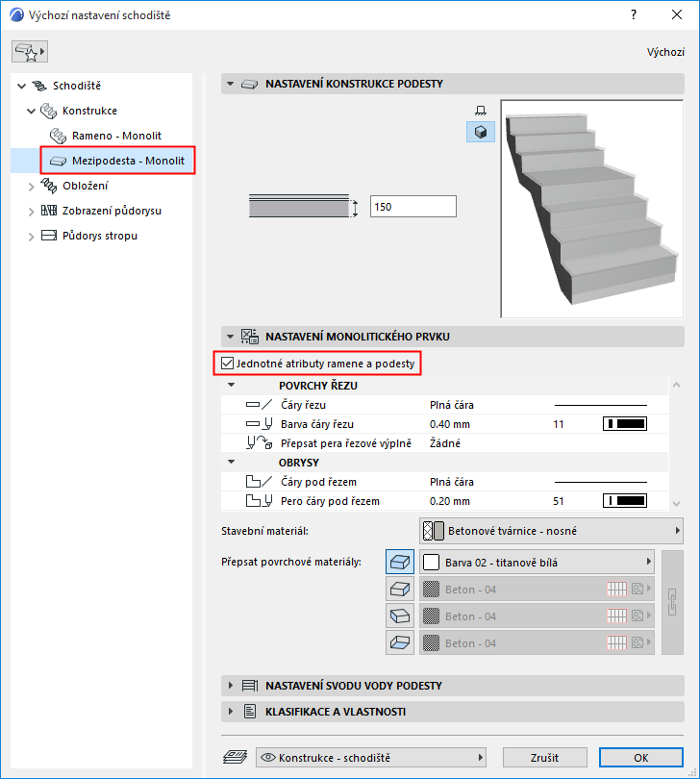Expand Nastavení svodu vody podesty panel
The image size is (700, 779).
230,686
